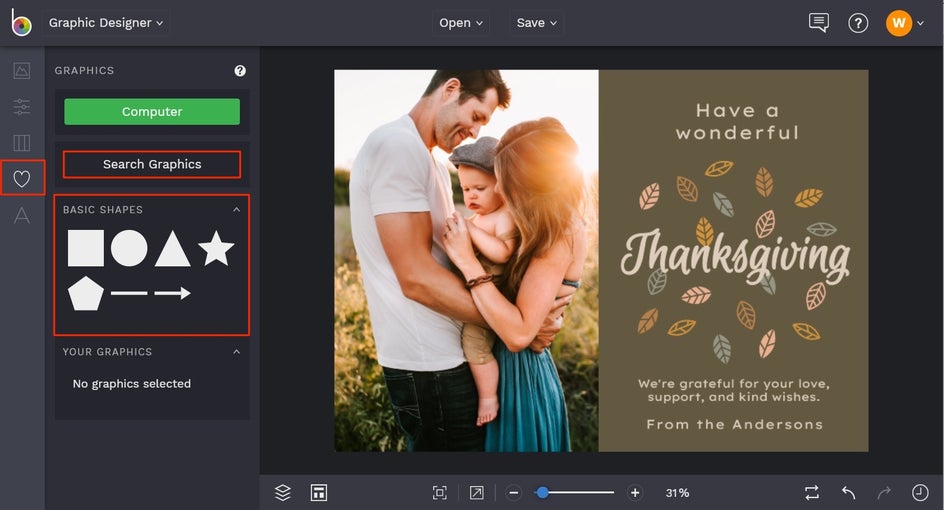This screenshot has width=944, height=510.
Task: Select the Graphics heart sidebar icon
Action: 21,179
